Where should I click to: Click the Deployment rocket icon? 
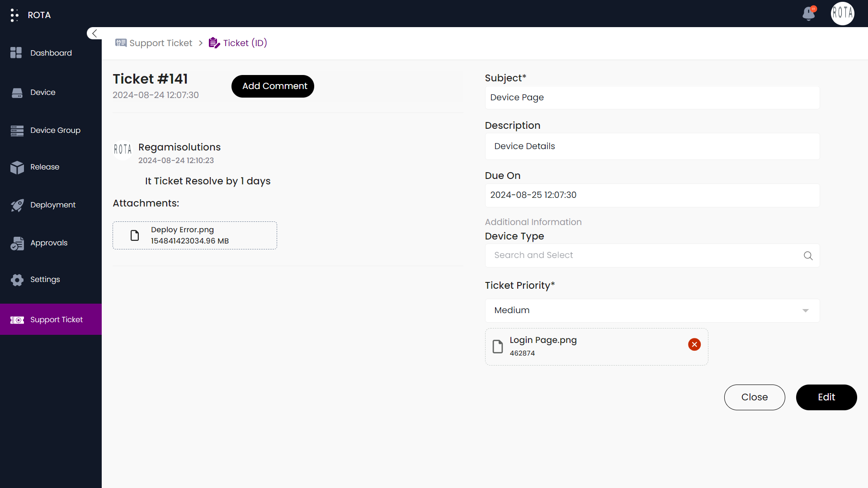[17, 205]
